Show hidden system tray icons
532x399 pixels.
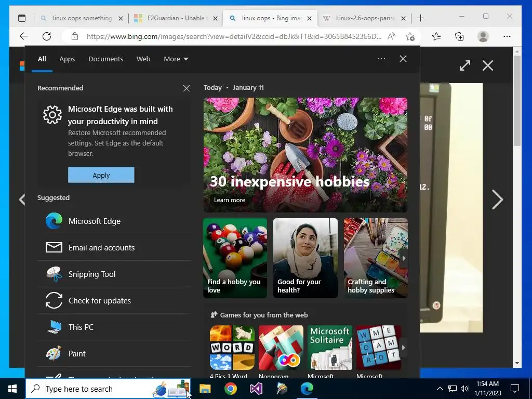[440, 389]
